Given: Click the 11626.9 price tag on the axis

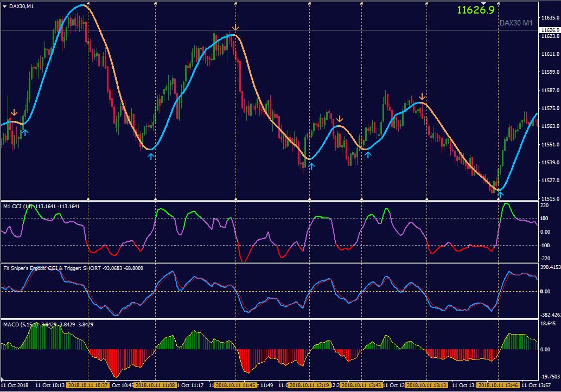Looking at the screenshot, I should [550, 30].
